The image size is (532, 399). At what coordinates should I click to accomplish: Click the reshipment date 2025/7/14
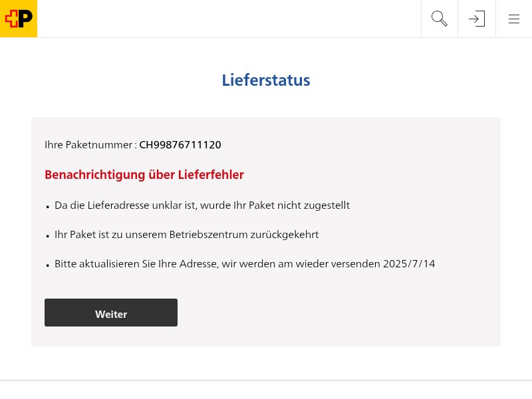[409, 263]
